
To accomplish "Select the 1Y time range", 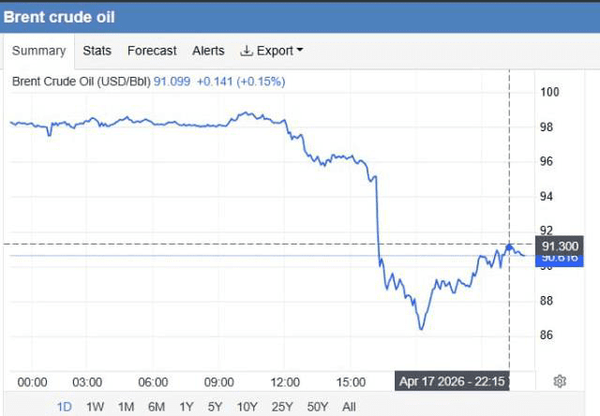I will [x=186, y=407].
